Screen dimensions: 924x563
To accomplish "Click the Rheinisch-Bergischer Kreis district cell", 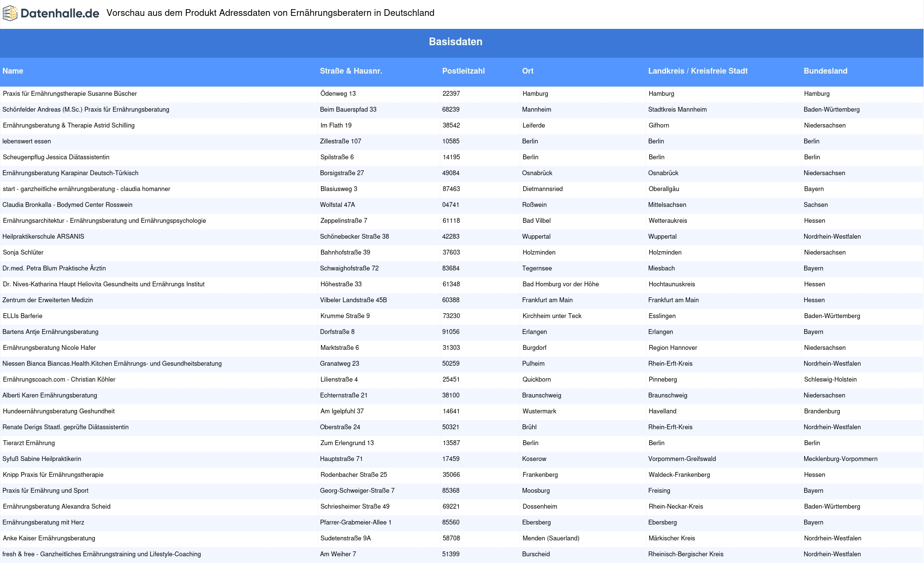I will (x=685, y=554).
